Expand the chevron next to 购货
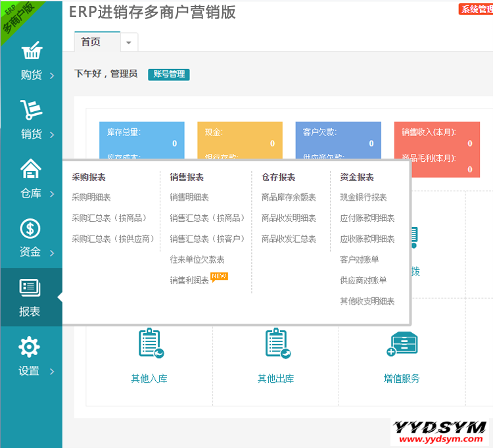The image size is (493, 448). coord(52,76)
